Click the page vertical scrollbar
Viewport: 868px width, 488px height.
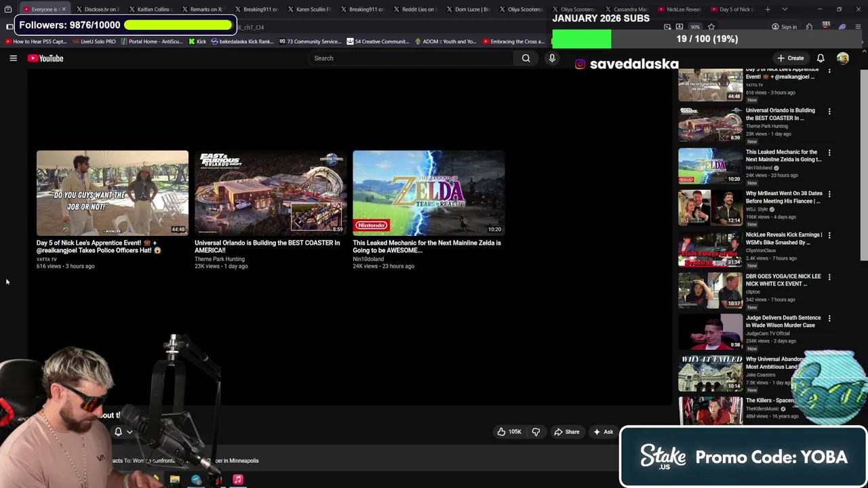pos(864,165)
